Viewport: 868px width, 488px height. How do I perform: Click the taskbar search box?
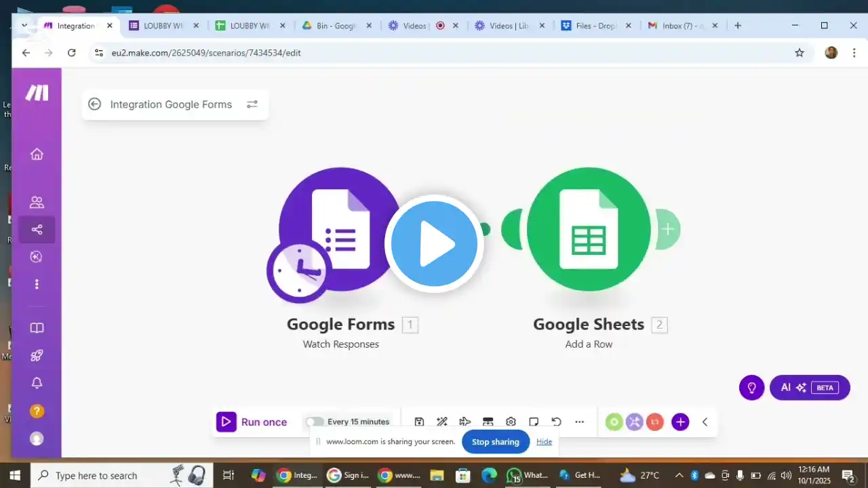[x=122, y=475]
